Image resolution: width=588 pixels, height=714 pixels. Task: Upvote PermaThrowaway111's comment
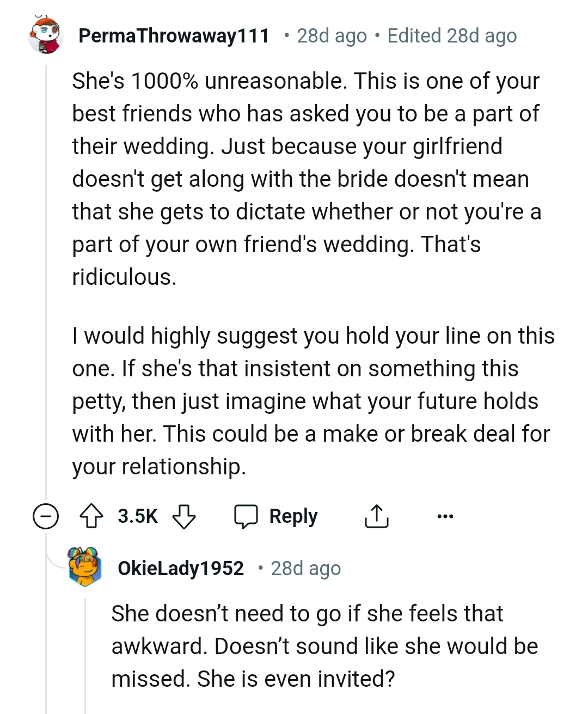click(91, 516)
